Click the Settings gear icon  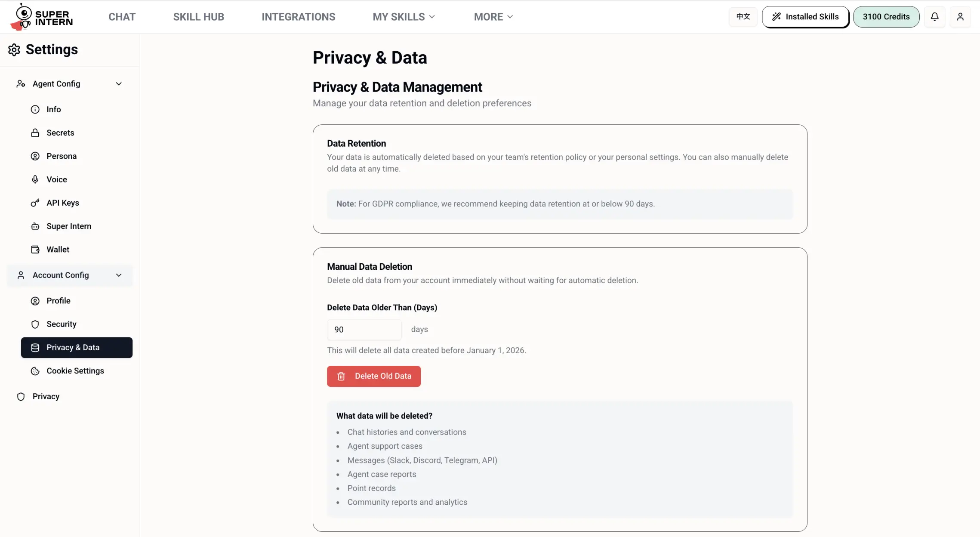point(14,49)
